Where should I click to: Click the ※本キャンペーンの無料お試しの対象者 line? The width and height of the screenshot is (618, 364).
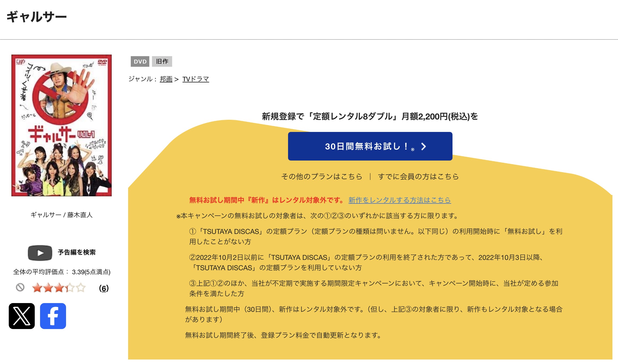[x=317, y=216]
